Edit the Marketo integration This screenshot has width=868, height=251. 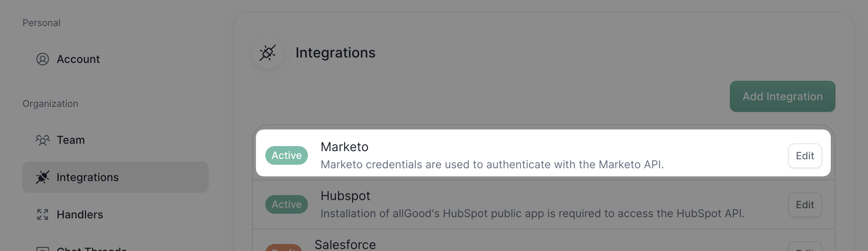coord(805,156)
